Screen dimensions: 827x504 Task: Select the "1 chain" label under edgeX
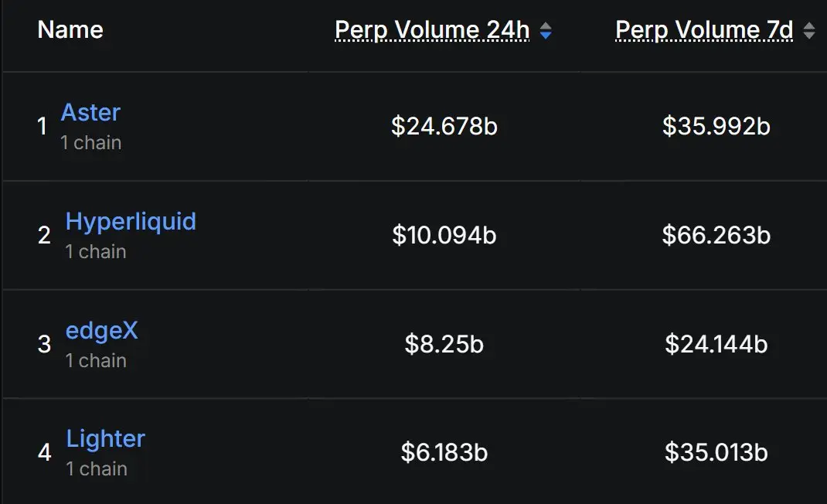pos(96,361)
